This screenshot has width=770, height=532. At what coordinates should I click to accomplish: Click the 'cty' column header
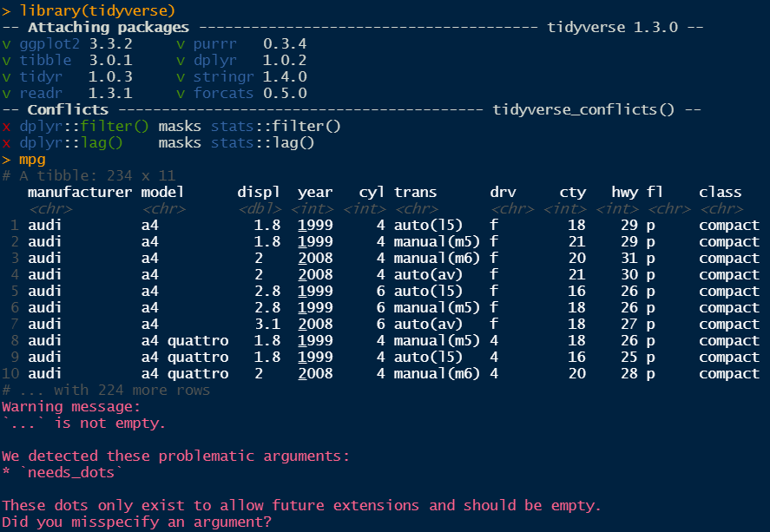pos(573,193)
